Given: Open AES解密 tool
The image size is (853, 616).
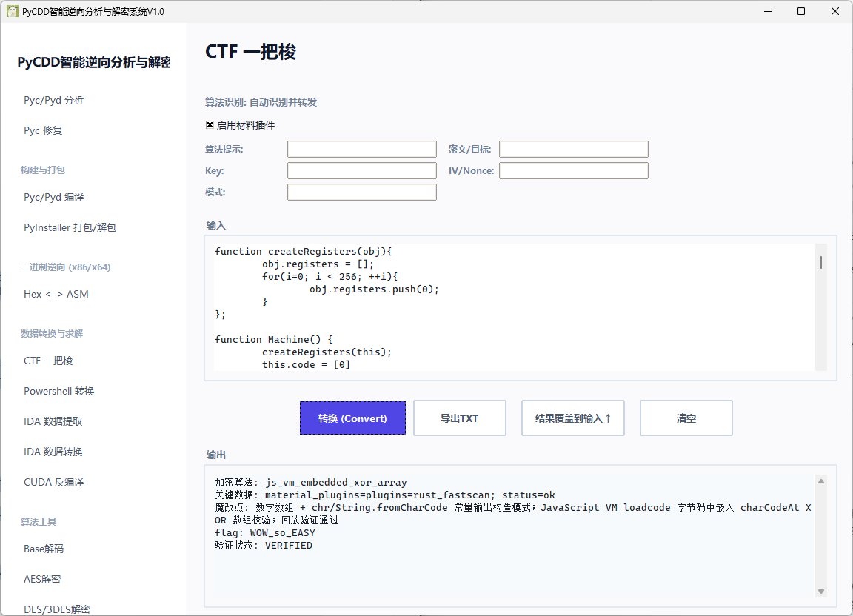Looking at the screenshot, I should [42, 579].
